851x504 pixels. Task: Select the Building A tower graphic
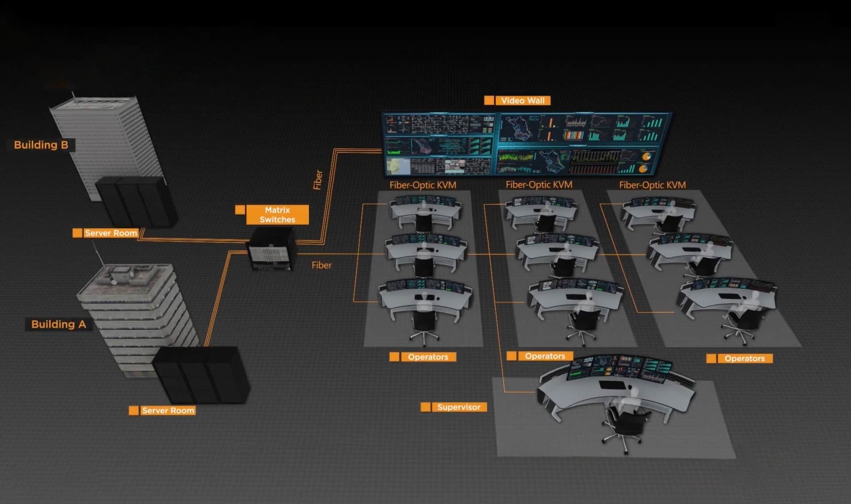[x=135, y=319]
